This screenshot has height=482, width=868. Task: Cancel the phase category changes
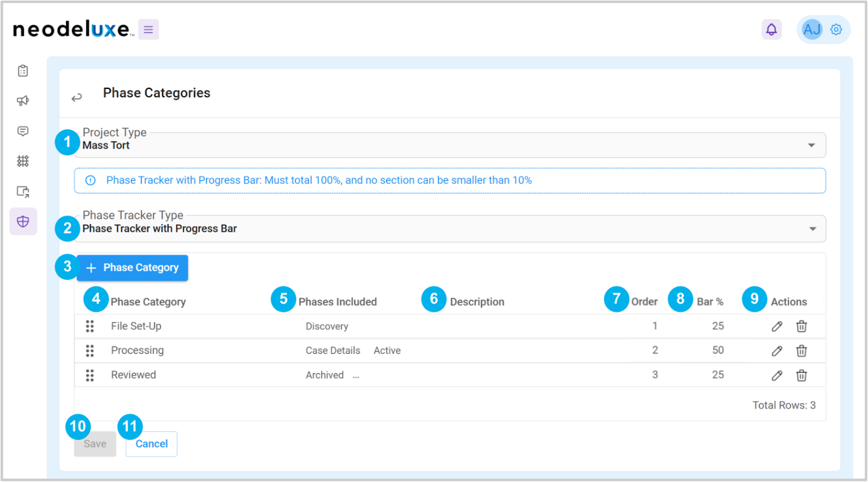coord(151,444)
